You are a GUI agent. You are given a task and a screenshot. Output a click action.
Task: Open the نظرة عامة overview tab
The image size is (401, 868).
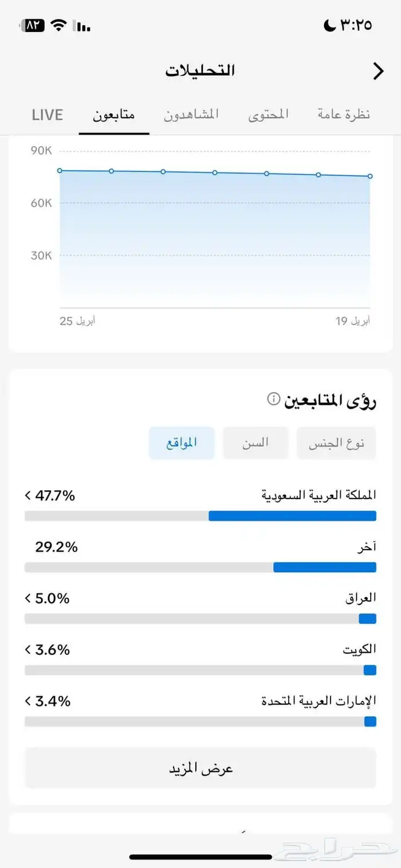click(344, 115)
